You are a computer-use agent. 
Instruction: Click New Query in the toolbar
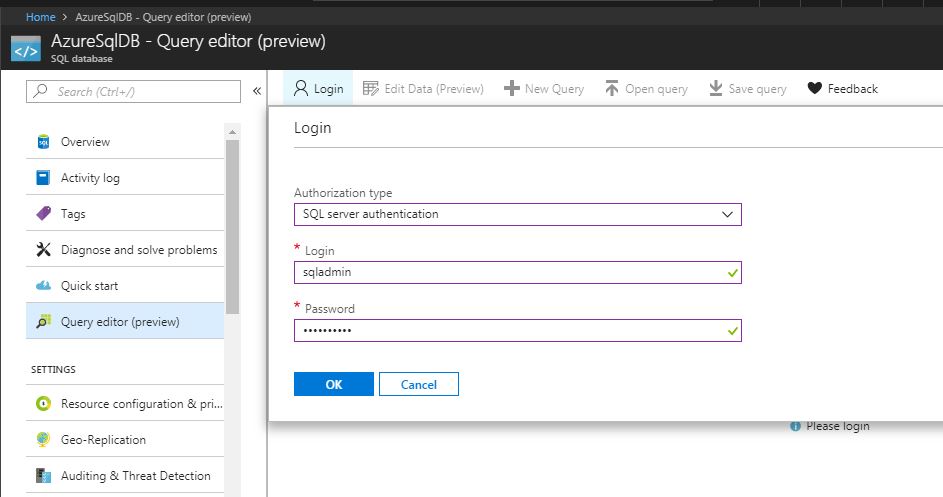[x=543, y=89]
